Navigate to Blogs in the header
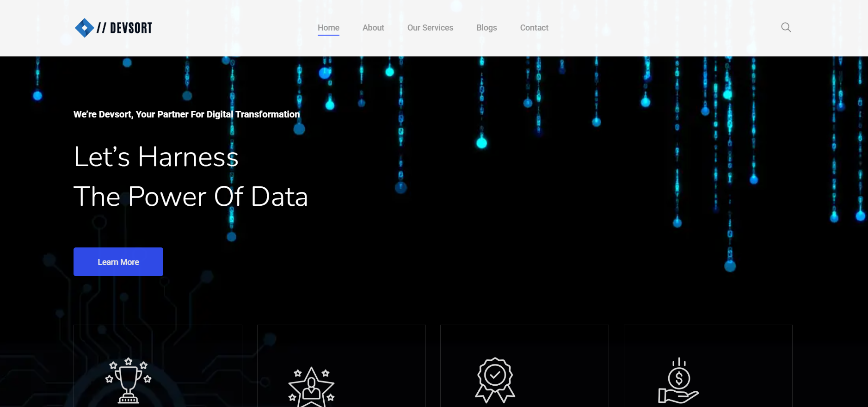Viewport: 868px width, 407px height. point(486,28)
